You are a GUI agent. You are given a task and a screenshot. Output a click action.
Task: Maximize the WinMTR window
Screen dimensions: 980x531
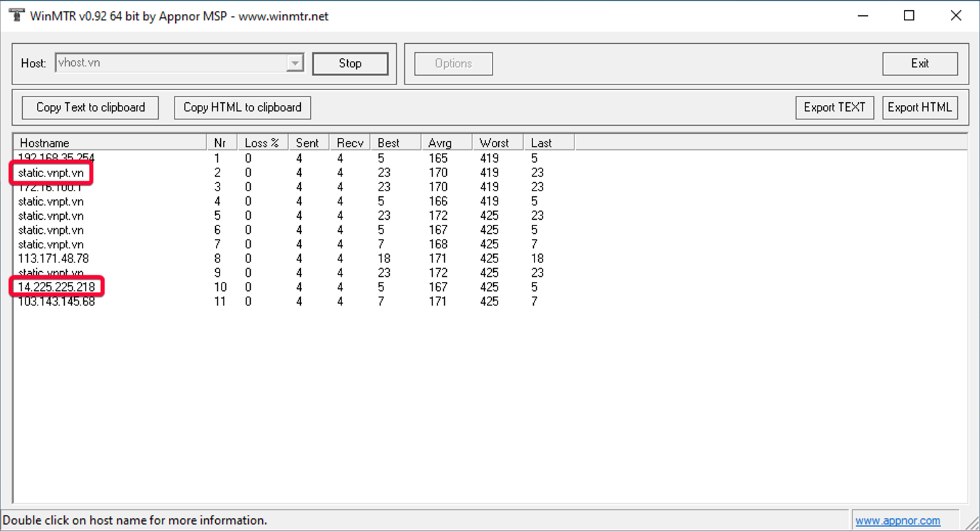pyautogui.click(x=909, y=16)
